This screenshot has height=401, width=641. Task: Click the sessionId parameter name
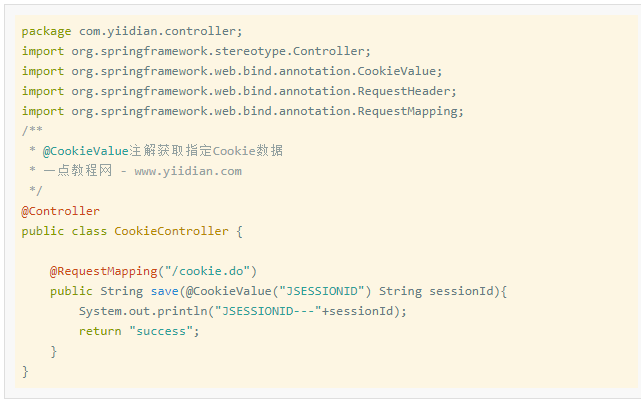[x=462, y=291]
